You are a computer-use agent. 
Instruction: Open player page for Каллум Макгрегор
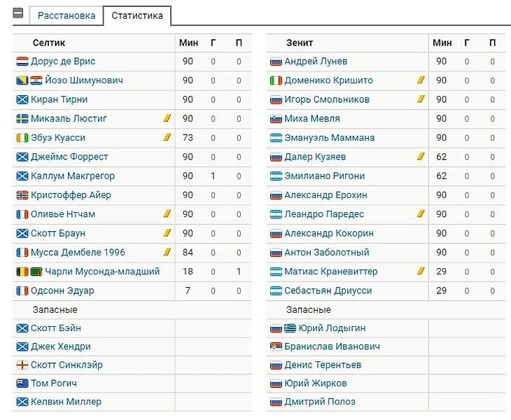coord(72,176)
